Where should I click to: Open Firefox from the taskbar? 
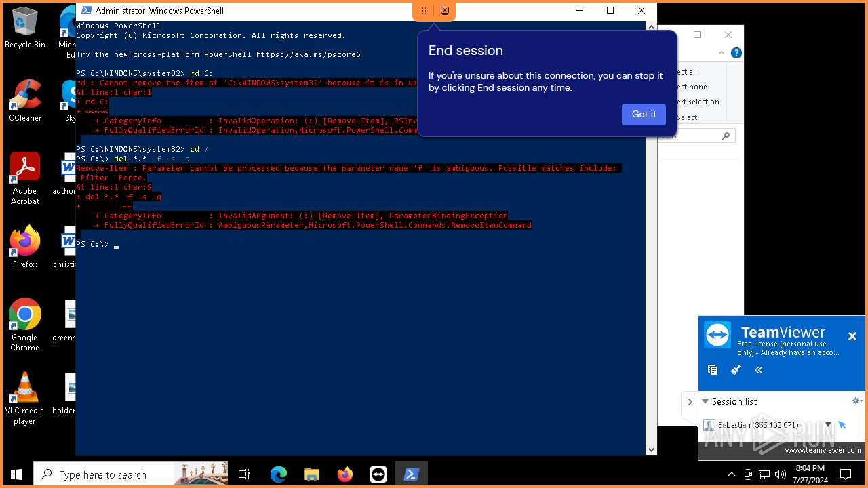point(344,474)
